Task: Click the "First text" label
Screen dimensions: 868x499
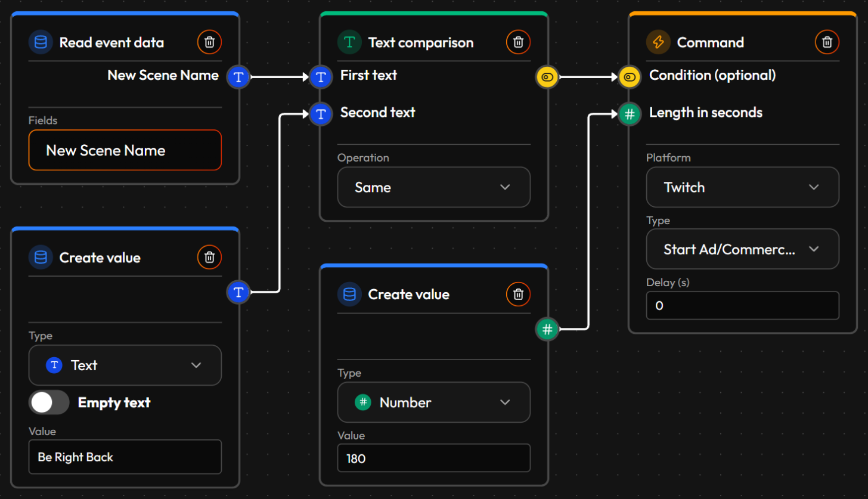Action: pos(368,75)
